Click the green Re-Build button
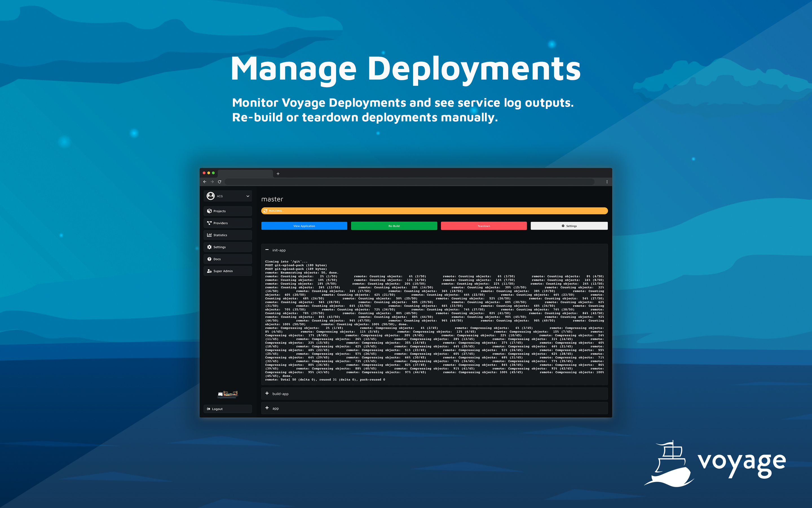The height and width of the screenshot is (508, 812). 394,226
